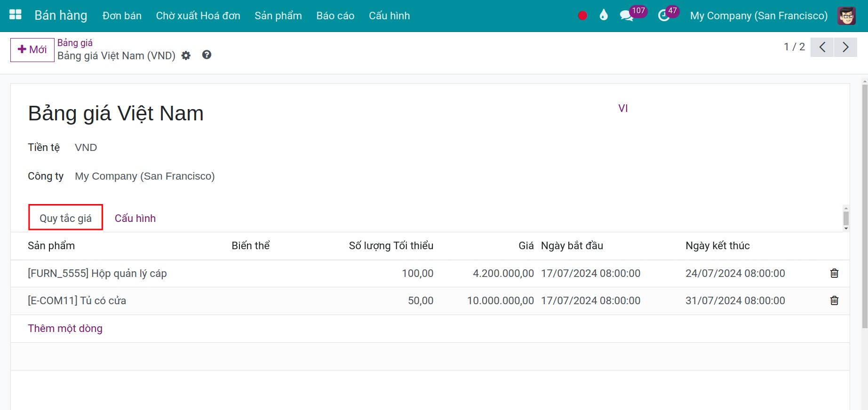The image size is (868, 410).
Task: Open the apps grid home menu
Action: coord(16,15)
